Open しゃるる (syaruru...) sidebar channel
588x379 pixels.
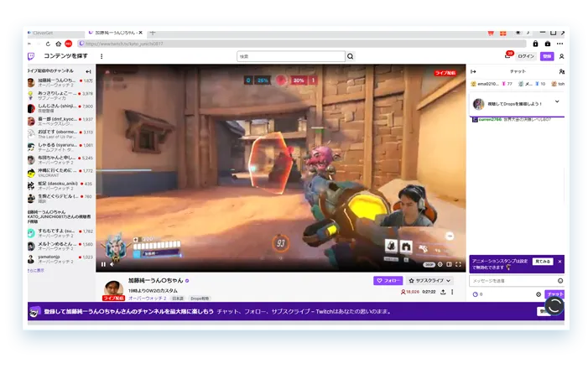60,147
